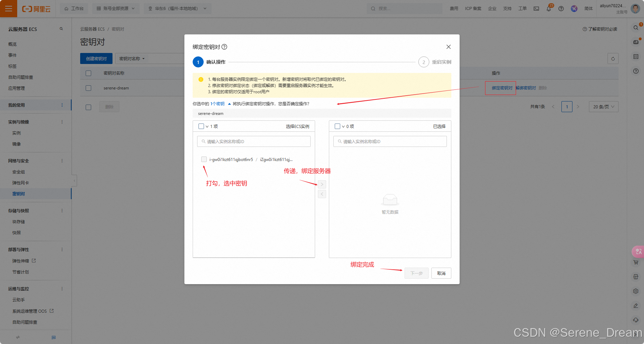The width and height of the screenshot is (644, 344).
Task: Click the Alibaba Cloud logo
Action: tap(36, 9)
